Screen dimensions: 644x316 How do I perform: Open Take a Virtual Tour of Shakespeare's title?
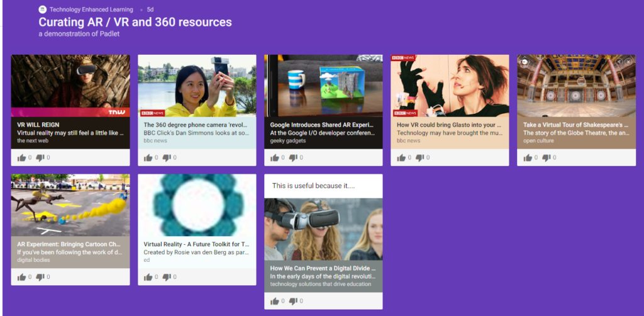click(x=576, y=125)
